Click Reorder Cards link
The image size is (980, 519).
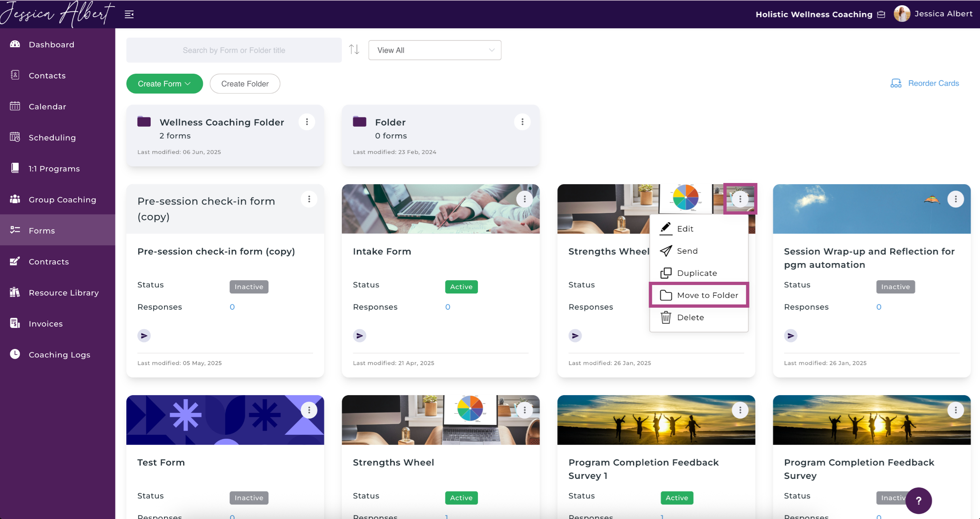[925, 83]
